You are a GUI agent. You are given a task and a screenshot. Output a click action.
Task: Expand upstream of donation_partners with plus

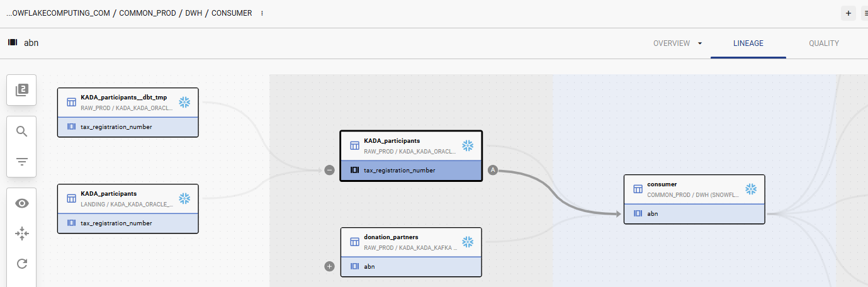pyautogui.click(x=329, y=266)
